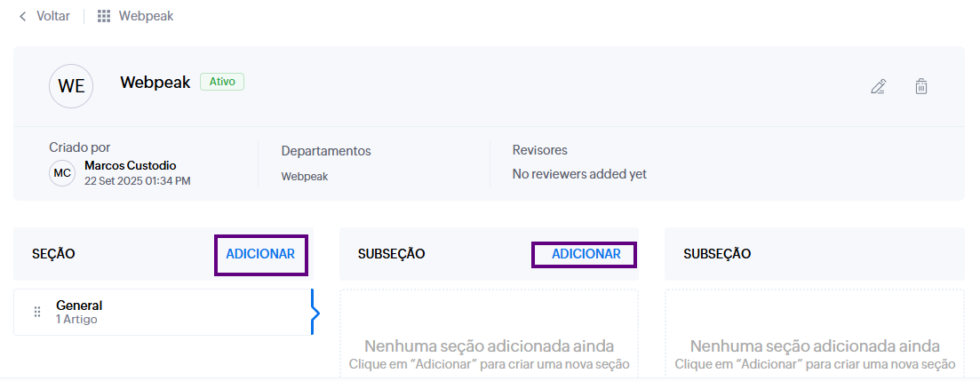Click the Voltar back link

coord(52,16)
